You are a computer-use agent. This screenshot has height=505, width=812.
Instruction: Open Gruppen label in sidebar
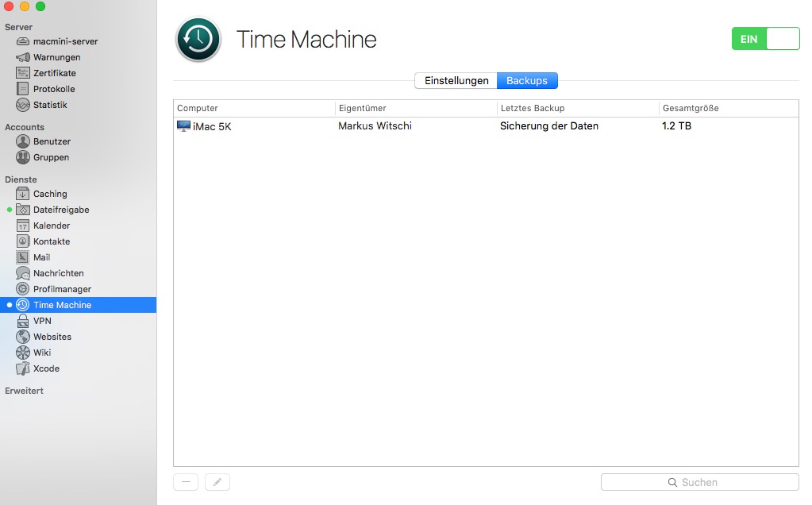point(51,157)
